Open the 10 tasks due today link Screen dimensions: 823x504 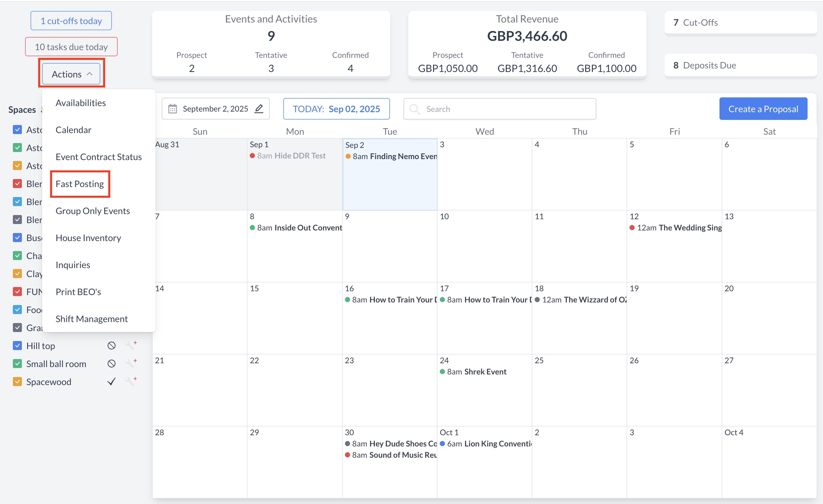(71, 47)
